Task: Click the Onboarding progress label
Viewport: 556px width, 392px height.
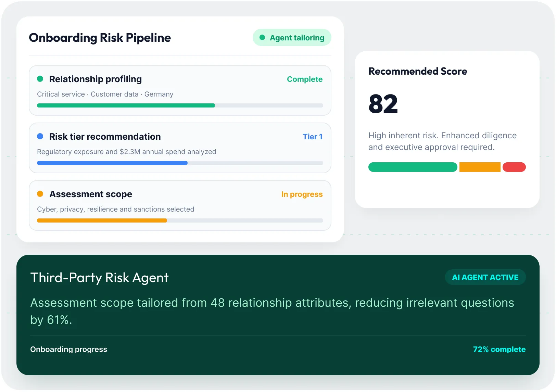Action: point(69,349)
